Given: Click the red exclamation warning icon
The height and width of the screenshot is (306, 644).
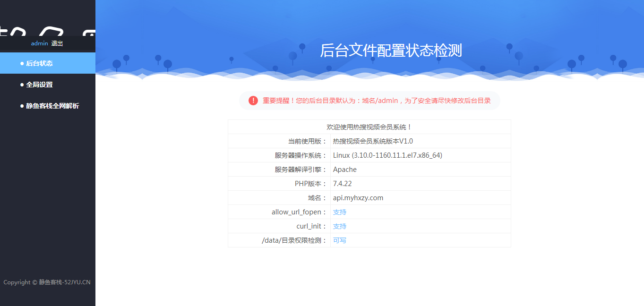Looking at the screenshot, I should 253,101.
